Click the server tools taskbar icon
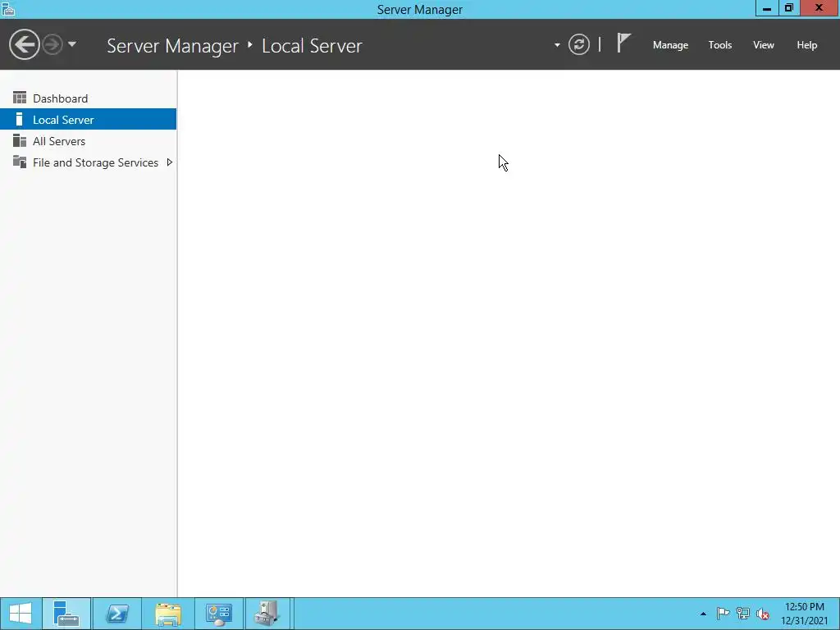Screen dimensions: 840x630 tap(267, 614)
